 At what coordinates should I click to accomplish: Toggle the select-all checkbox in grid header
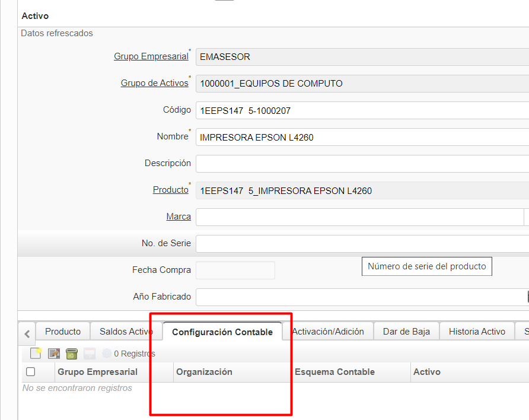pos(31,372)
